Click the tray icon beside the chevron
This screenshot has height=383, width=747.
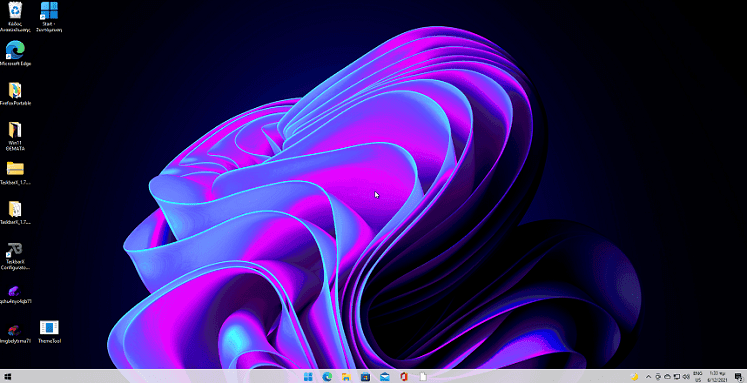658,377
